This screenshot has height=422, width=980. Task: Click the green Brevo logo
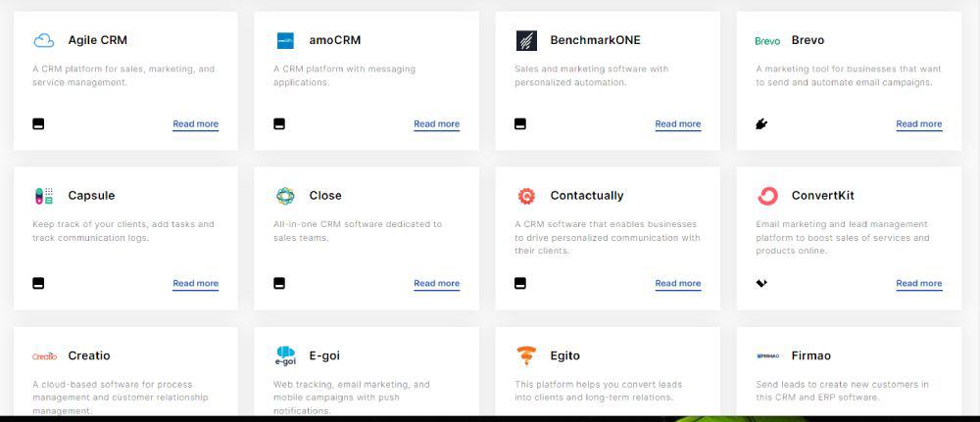(767, 40)
